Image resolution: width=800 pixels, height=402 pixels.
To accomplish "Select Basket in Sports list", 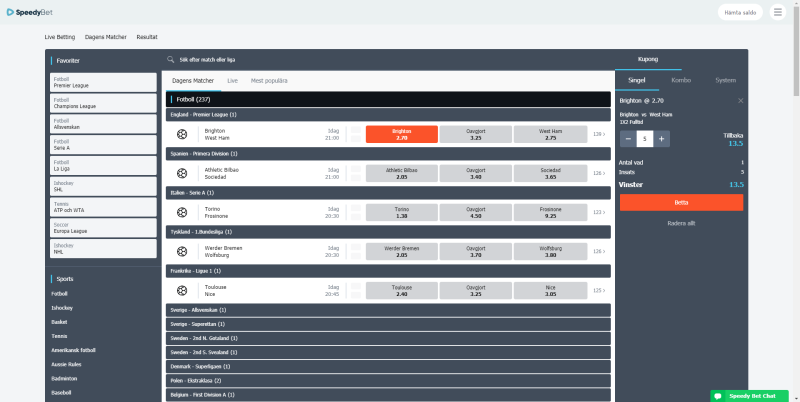I will pos(59,322).
